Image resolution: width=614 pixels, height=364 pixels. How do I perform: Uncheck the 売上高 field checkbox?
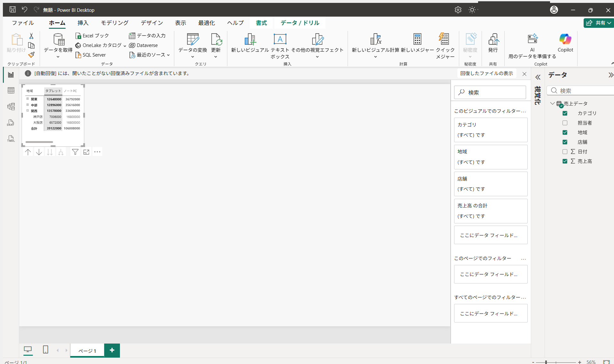[x=565, y=161]
